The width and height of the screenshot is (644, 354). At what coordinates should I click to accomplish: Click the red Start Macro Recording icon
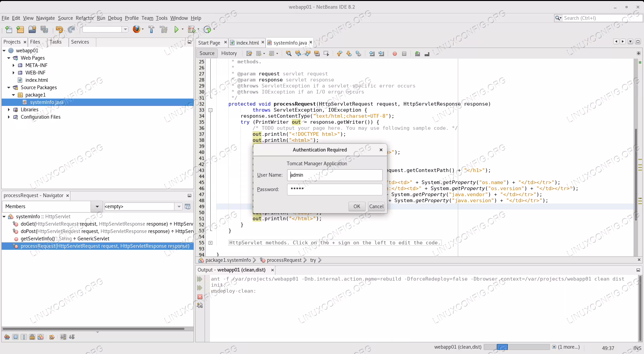pyautogui.click(x=395, y=54)
